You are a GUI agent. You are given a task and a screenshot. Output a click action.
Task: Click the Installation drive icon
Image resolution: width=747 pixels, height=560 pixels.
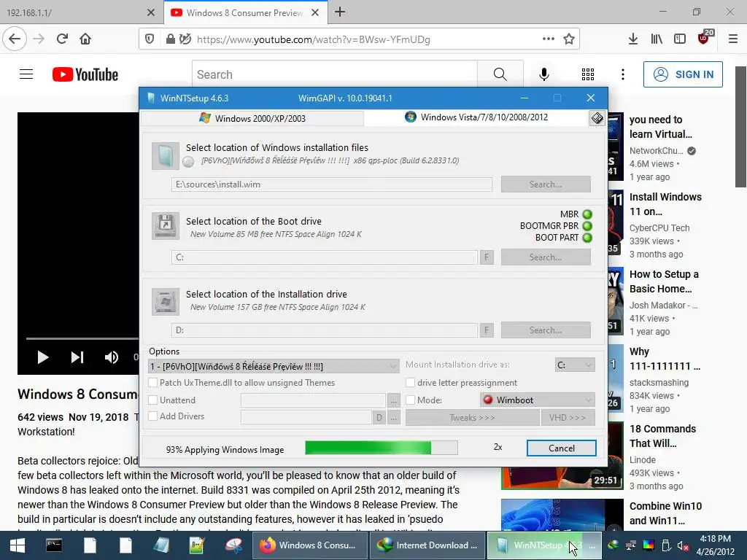tap(166, 301)
